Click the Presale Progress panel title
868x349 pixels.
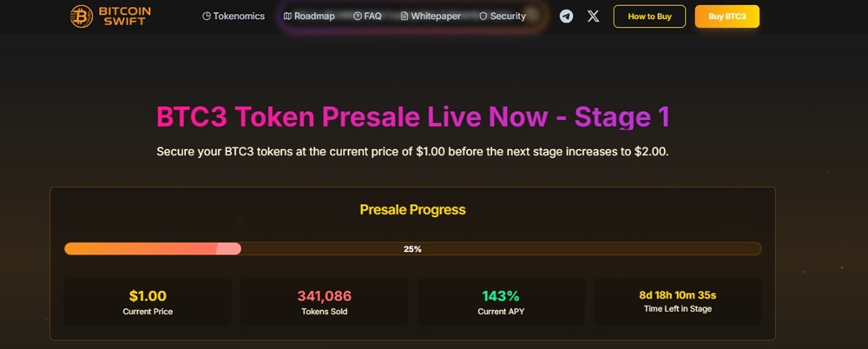tap(412, 210)
